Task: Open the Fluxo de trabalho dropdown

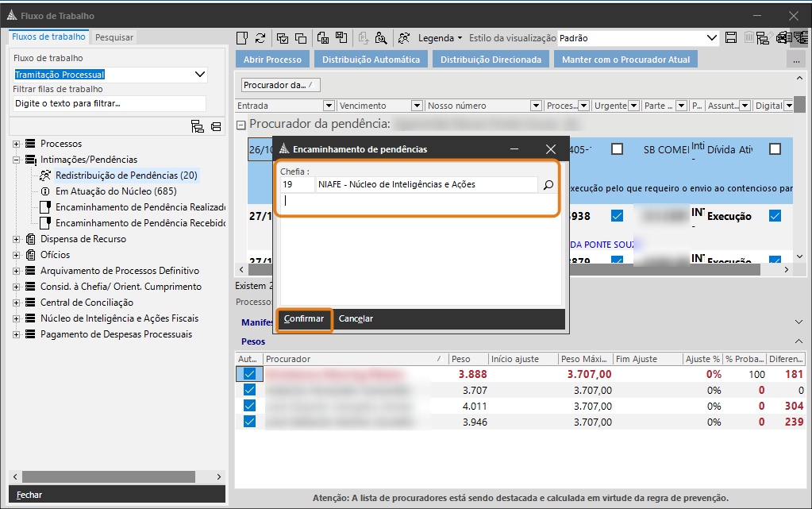Action: pos(200,75)
